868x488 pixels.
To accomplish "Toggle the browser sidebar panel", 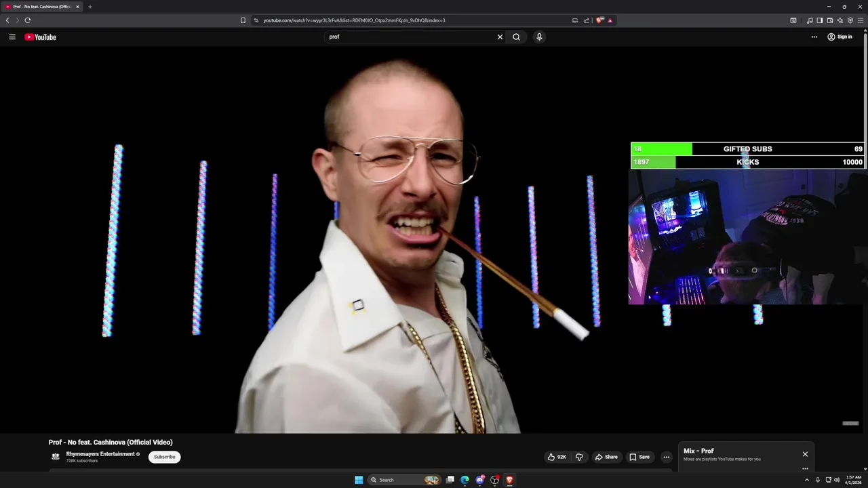I will (820, 20).
